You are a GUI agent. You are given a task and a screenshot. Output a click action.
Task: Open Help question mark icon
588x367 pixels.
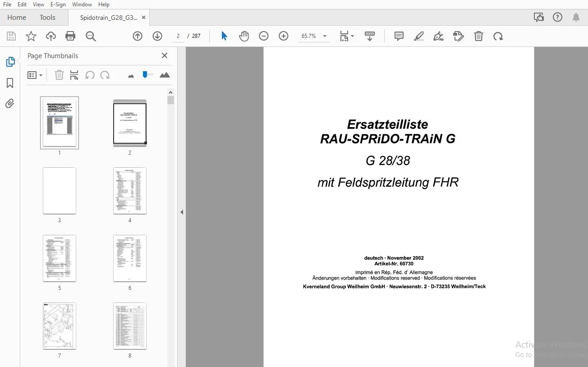pos(558,17)
